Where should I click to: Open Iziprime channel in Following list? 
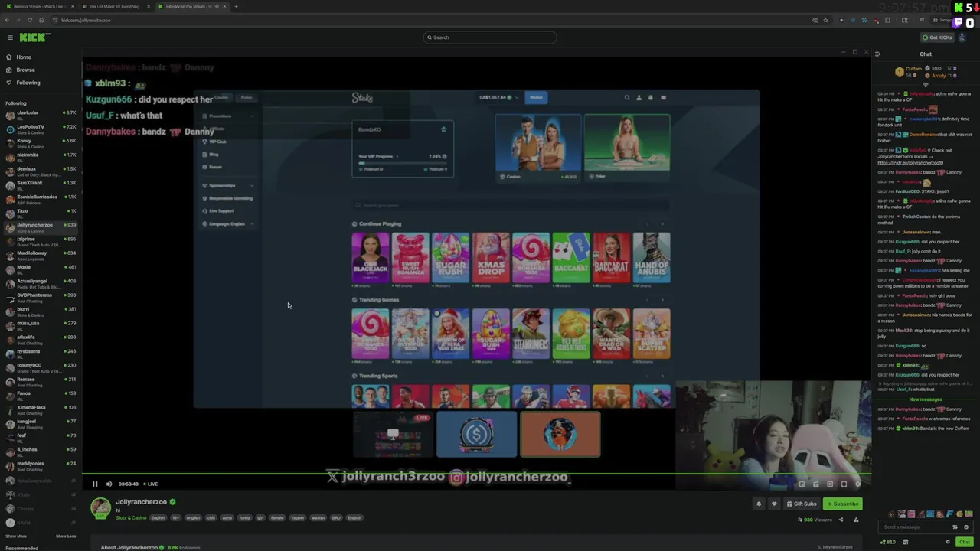coord(41,241)
